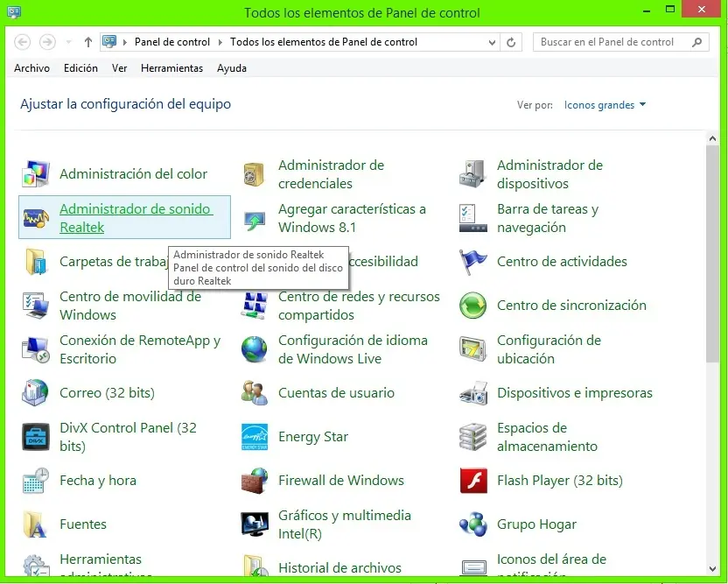
Task: Open Barra de tareas y navegación icon
Action: (472, 217)
